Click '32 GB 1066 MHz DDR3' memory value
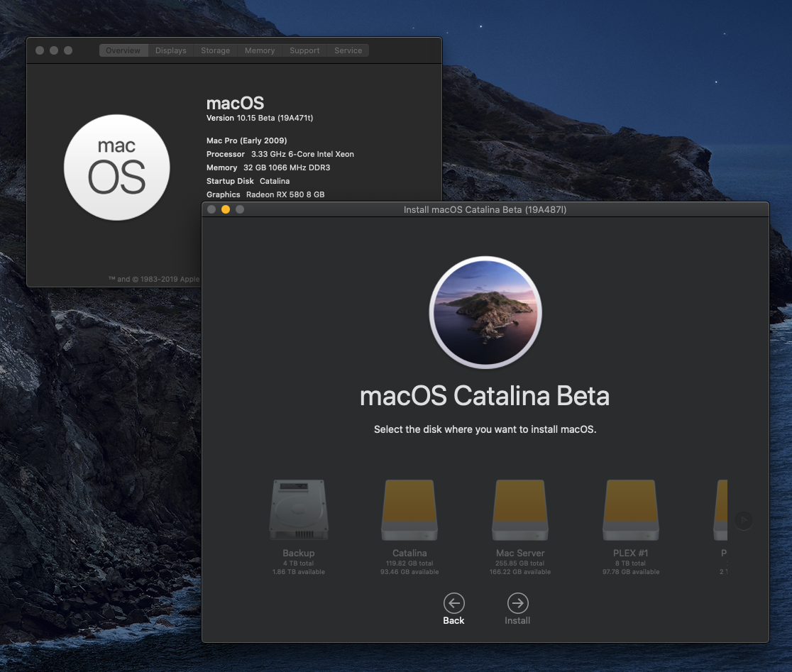 point(287,167)
